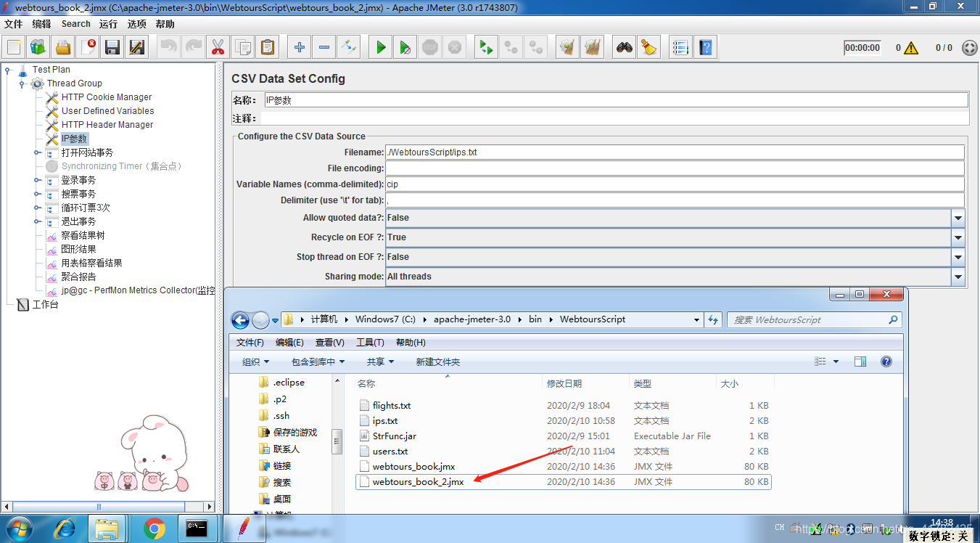The height and width of the screenshot is (543, 980).
Task: Click Start no pauses icon
Action: [x=405, y=48]
